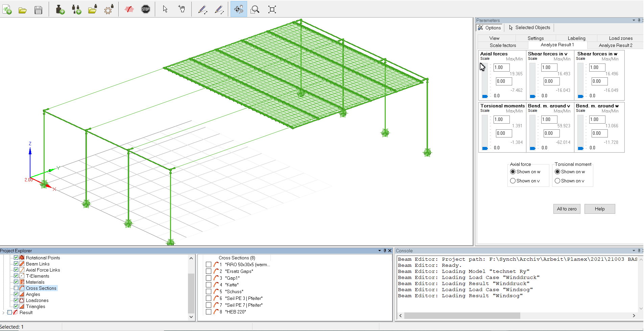Open a project with the folder icon
The height and width of the screenshot is (331, 644).
point(23,10)
